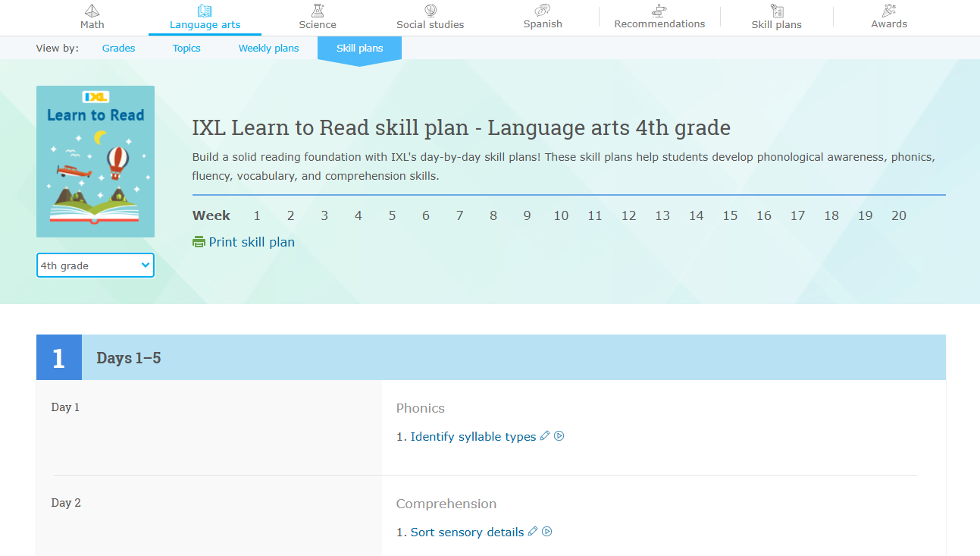Viewport: 980px width, 556px height.
Task: Open the Science section via beaker icon
Action: 318,11
